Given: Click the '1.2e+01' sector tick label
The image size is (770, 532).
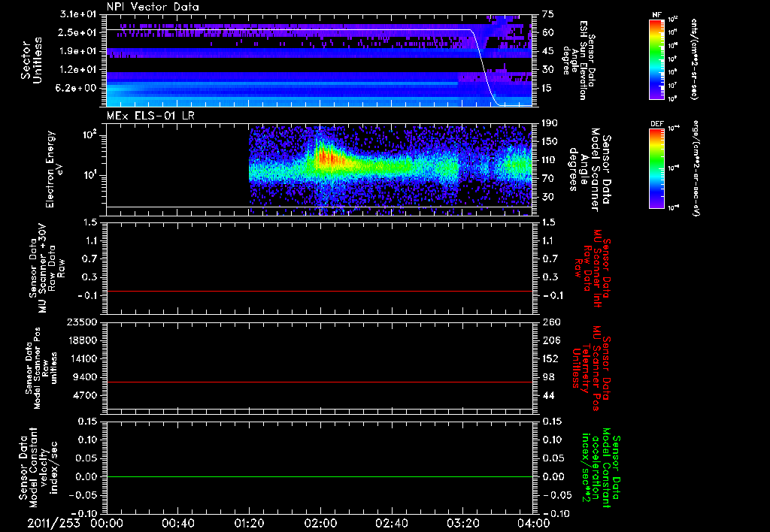Looking at the screenshot, I should pyautogui.click(x=77, y=70).
